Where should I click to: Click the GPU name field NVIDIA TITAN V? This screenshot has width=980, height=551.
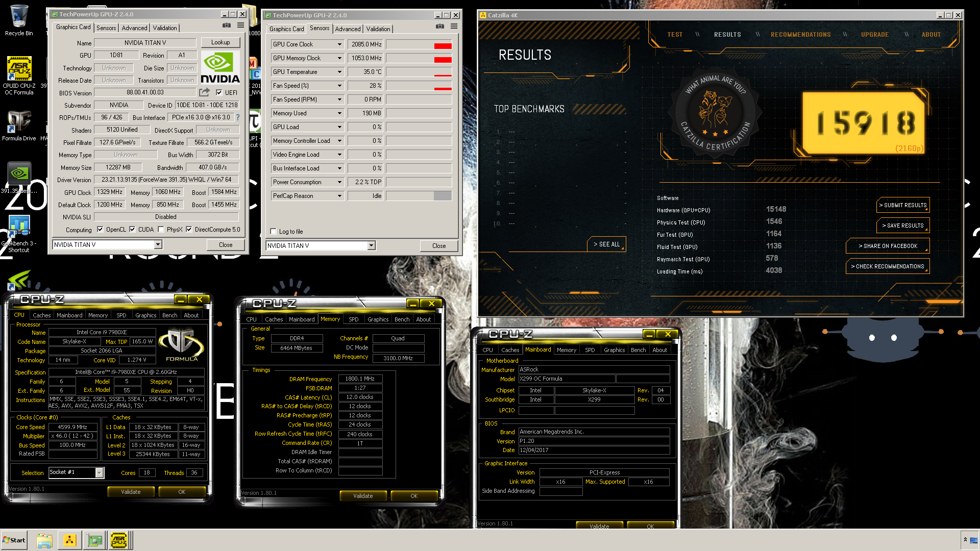[145, 43]
